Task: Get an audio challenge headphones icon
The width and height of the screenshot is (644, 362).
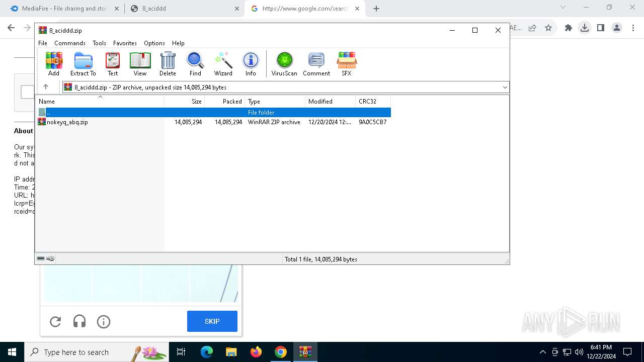Action: [79, 321]
